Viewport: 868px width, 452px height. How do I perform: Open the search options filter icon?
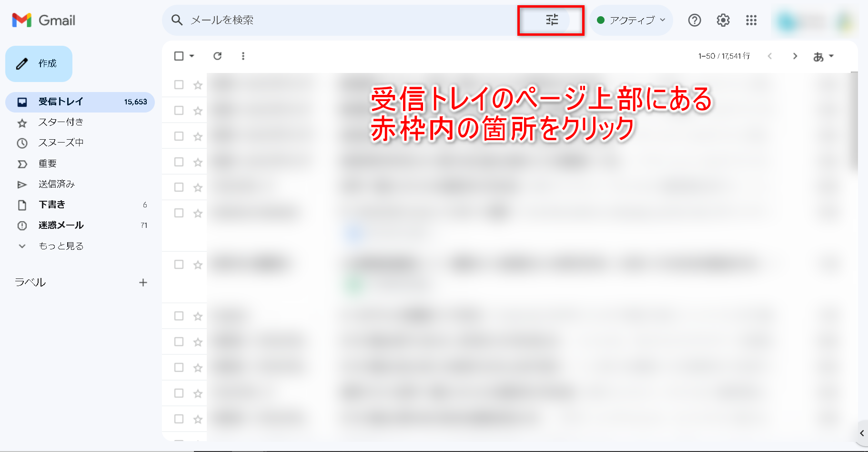[x=552, y=20]
